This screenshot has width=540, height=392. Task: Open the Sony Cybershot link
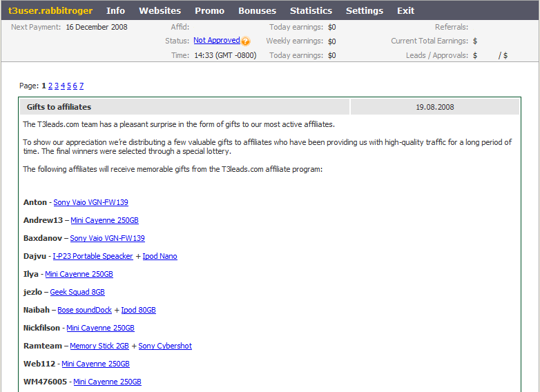[x=165, y=346]
